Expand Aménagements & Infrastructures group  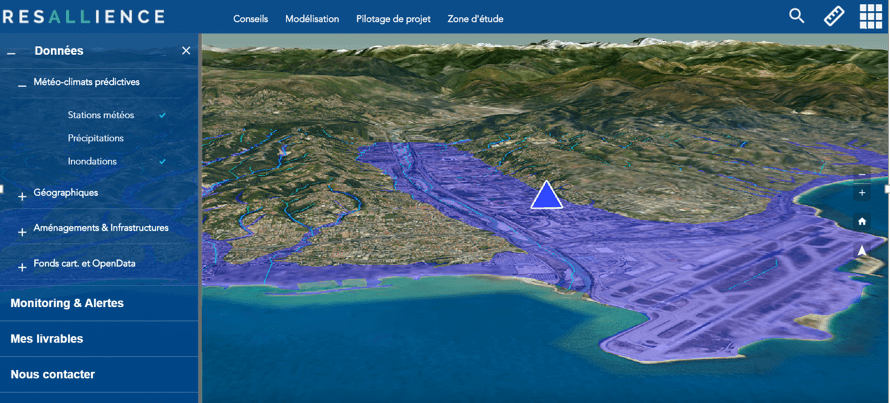click(x=22, y=232)
